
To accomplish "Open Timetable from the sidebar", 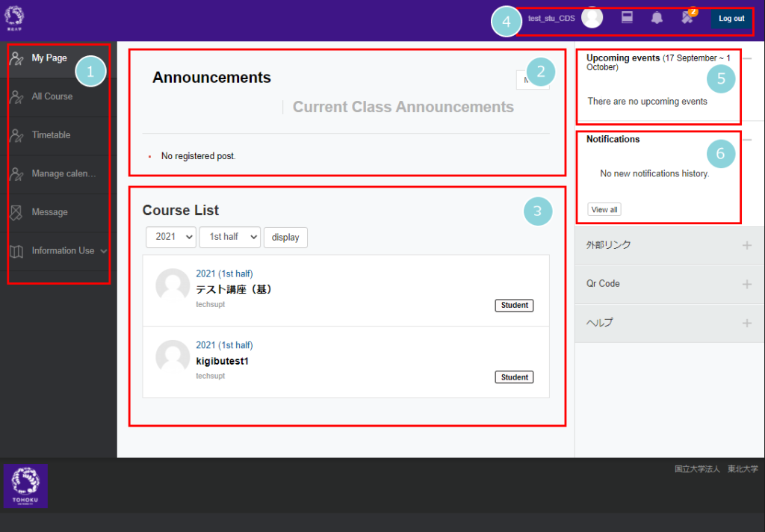I will [51, 135].
